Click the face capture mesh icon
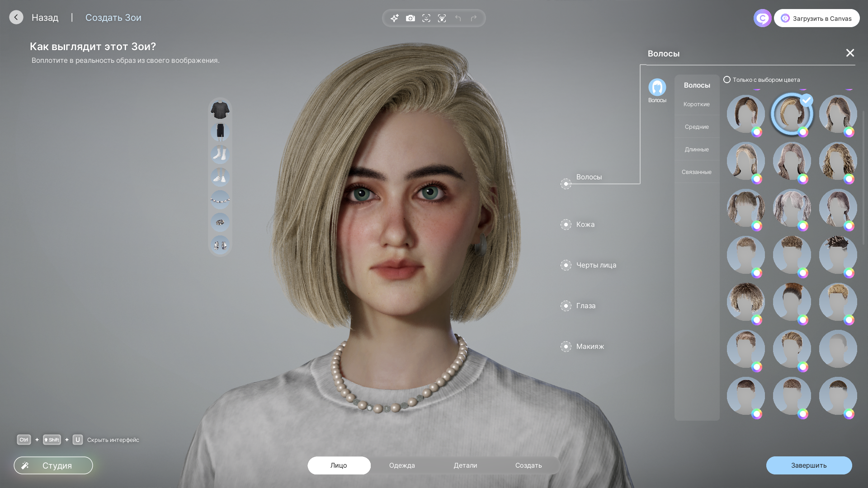The width and height of the screenshot is (868, 488). click(x=442, y=18)
